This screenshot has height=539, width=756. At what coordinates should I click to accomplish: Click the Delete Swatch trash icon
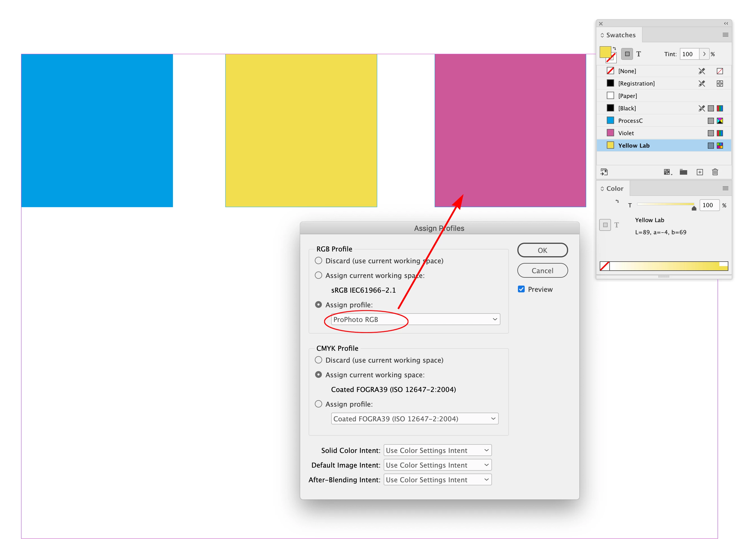point(715,172)
